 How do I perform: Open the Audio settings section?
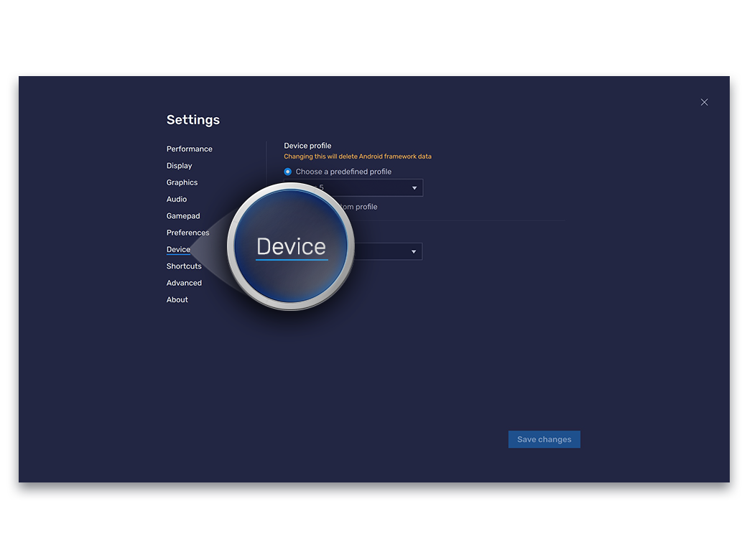tap(177, 200)
